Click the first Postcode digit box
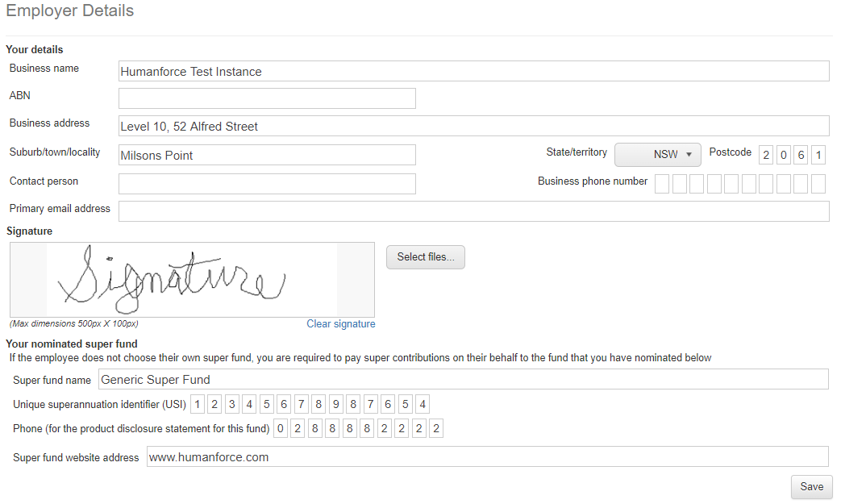Screen dimensions: 841x504 tap(766, 155)
